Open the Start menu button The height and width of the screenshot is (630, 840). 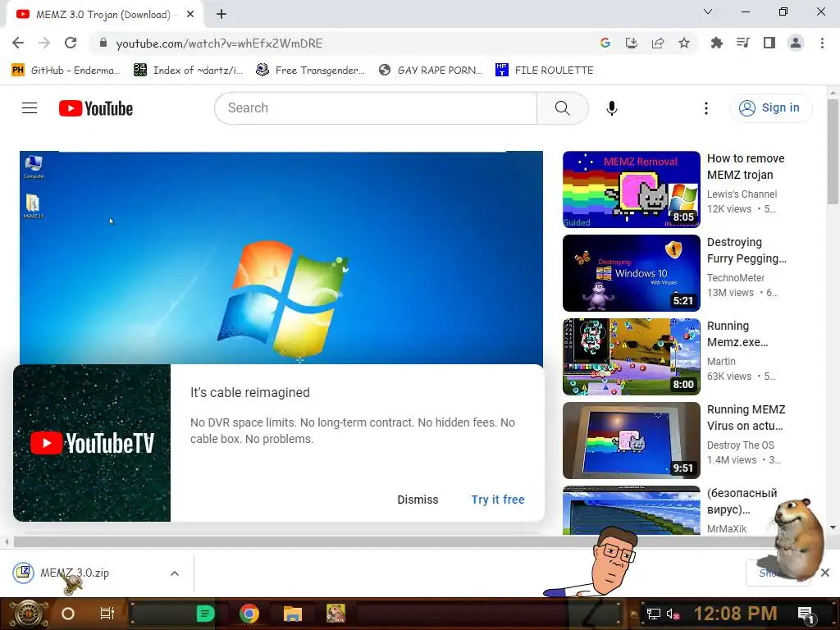pyautogui.click(x=28, y=614)
